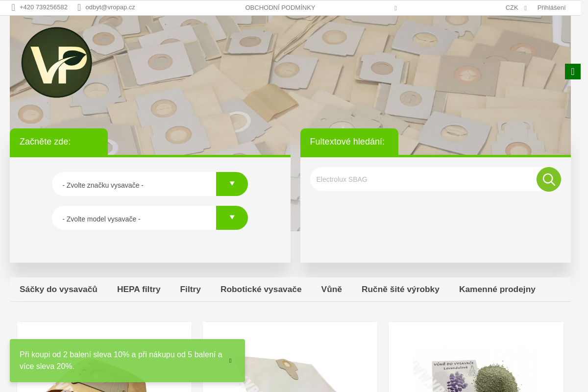Open Sáčky do vysavačů menu
This screenshot has height=392, width=588.
(58, 289)
